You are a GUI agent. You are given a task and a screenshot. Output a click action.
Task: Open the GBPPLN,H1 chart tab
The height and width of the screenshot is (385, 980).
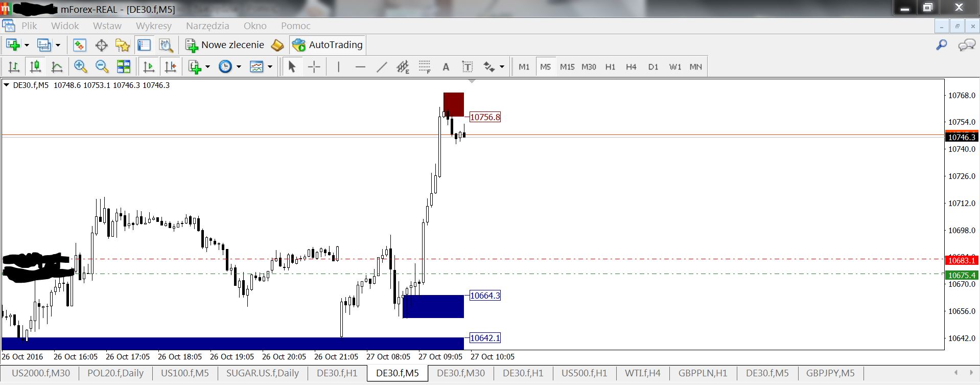pos(703,373)
